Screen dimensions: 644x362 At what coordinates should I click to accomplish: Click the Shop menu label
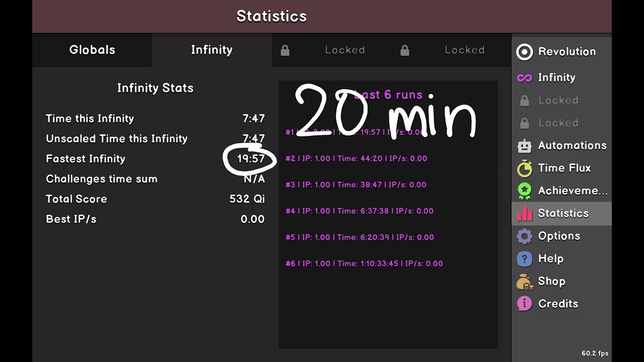551,282
